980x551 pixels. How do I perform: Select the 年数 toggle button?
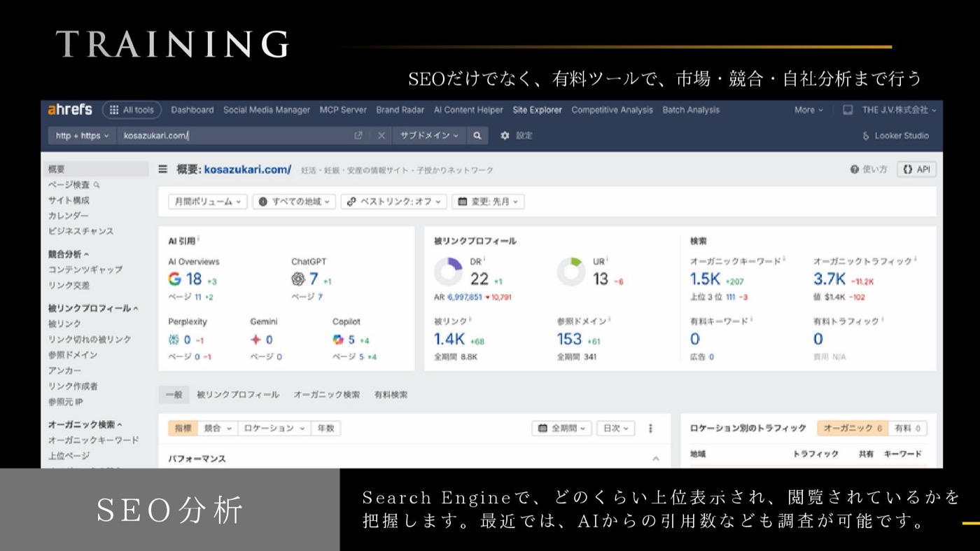pyautogui.click(x=325, y=428)
